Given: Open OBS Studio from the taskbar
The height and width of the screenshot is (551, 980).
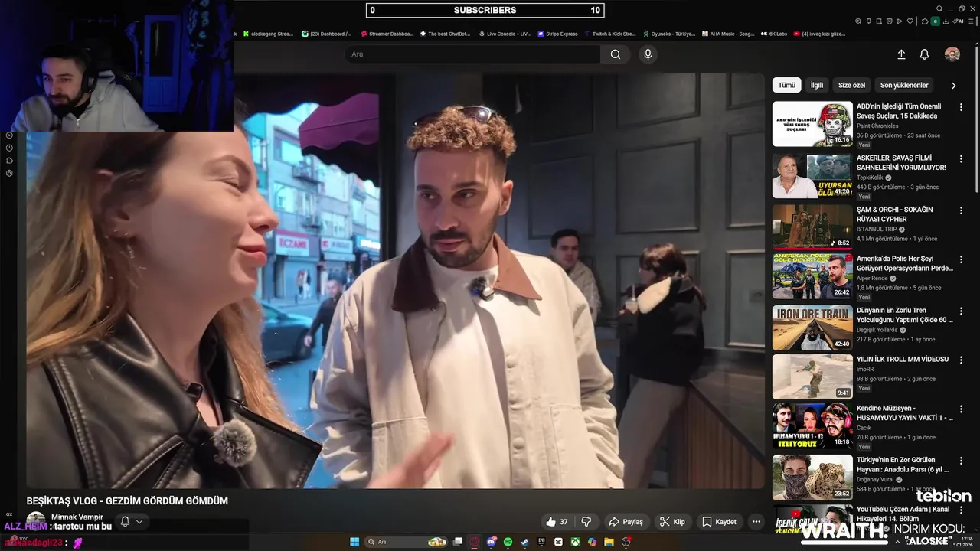Looking at the screenshot, I should pos(626,542).
